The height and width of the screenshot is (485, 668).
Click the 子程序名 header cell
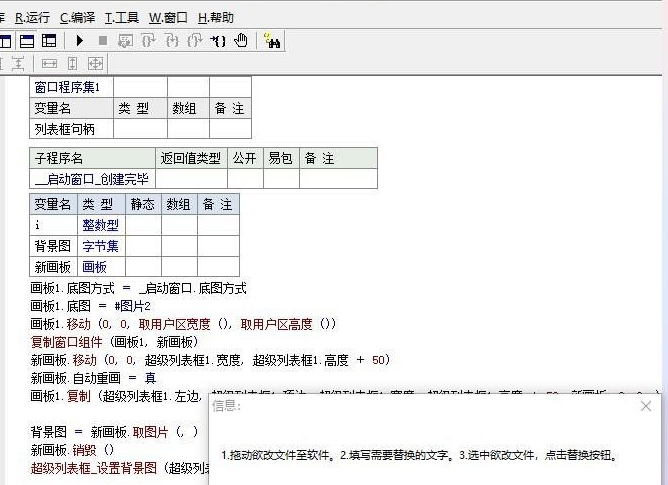[92, 158]
